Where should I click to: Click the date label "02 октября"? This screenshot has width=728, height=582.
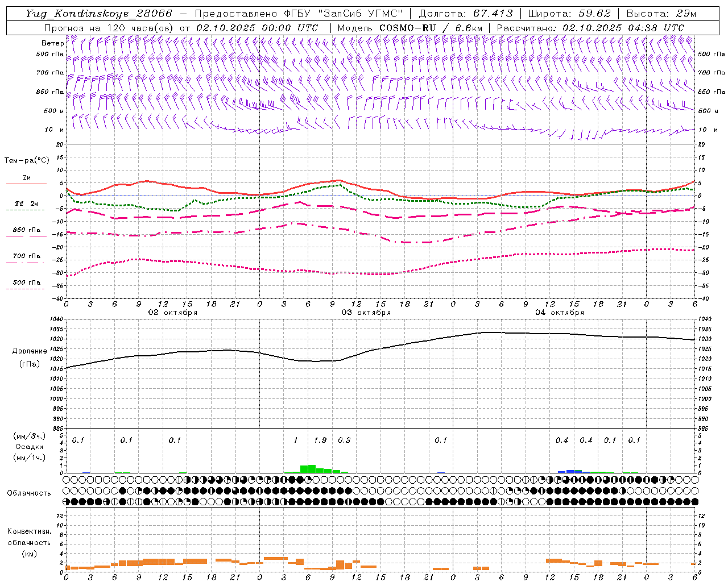coord(173,313)
